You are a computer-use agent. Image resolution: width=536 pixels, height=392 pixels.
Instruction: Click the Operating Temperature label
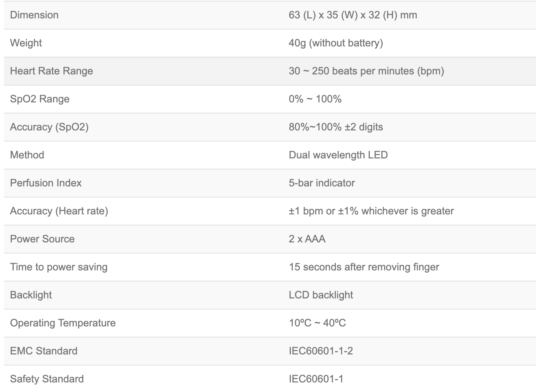pos(63,323)
